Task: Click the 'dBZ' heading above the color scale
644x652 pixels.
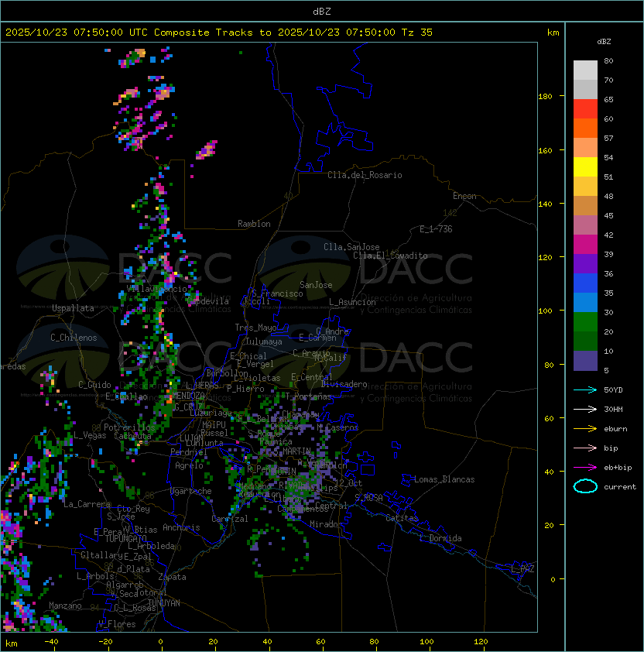Action: [x=604, y=42]
